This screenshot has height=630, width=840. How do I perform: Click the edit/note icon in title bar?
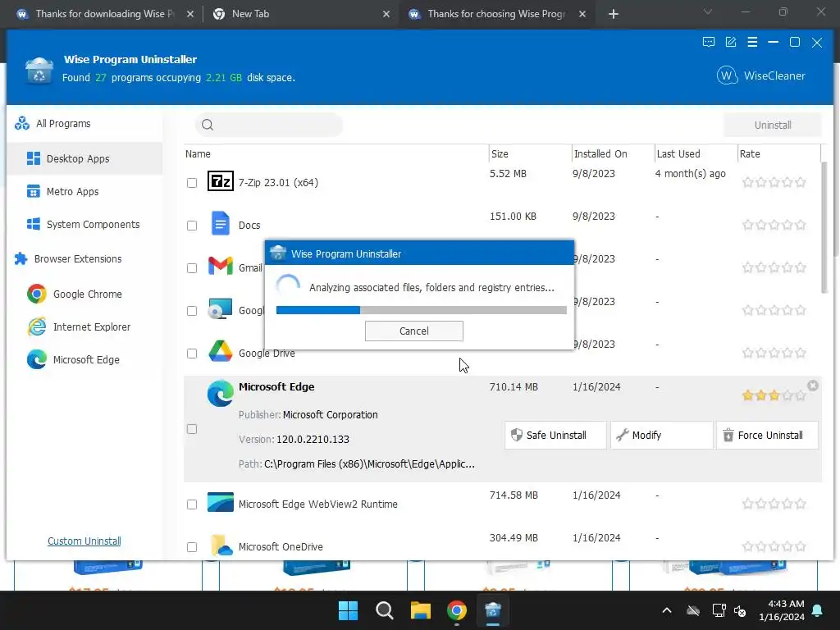731,43
